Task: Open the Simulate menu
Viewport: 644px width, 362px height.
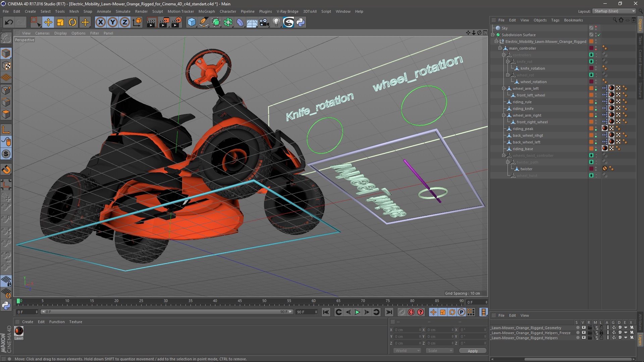Action: tap(123, 11)
